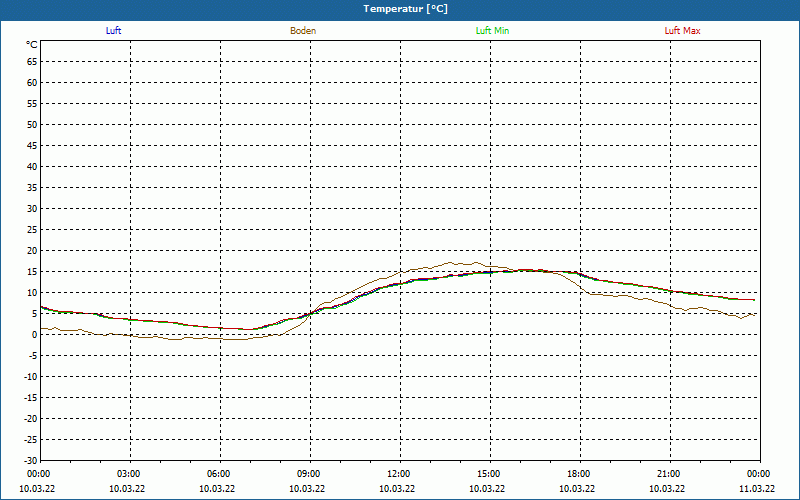800x500 pixels.
Task: Click the 21:00 time axis label
Action: (x=669, y=474)
